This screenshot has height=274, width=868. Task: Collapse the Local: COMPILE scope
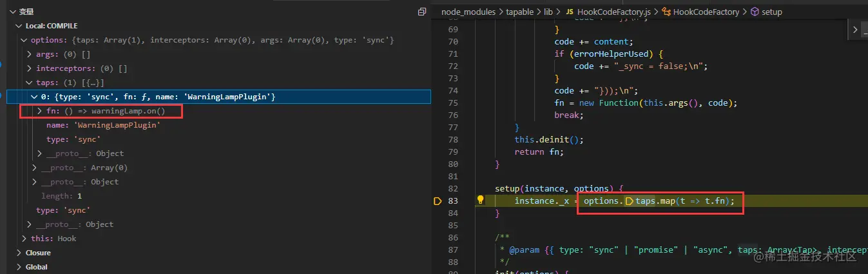point(18,26)
